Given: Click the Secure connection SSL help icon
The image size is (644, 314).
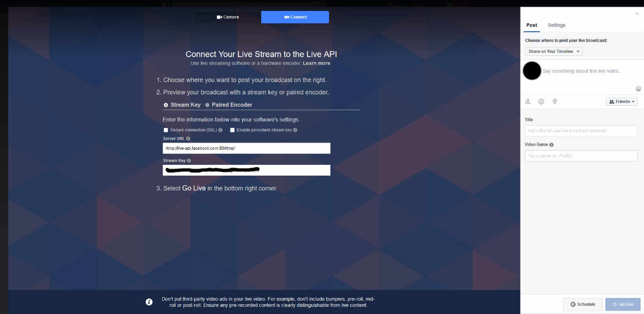Looking at the screenshot, I should coord(220,130).
